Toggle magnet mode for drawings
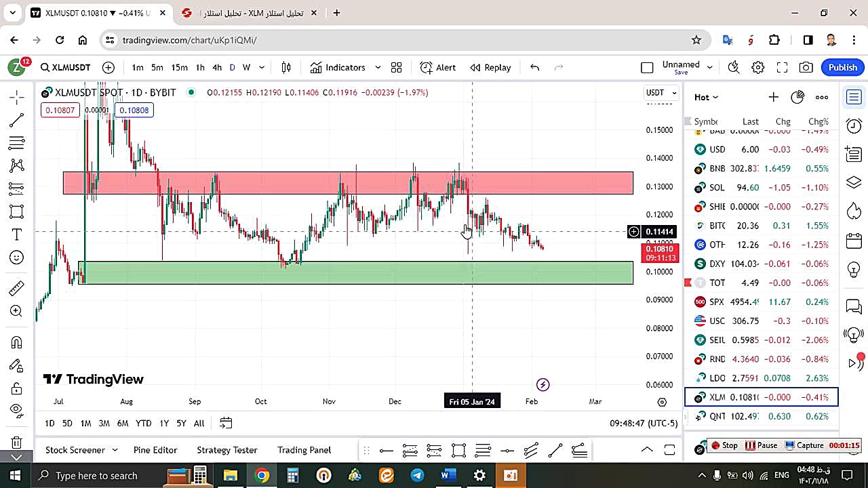The height and width of the screenshot is (488, 868). (17, 342)
